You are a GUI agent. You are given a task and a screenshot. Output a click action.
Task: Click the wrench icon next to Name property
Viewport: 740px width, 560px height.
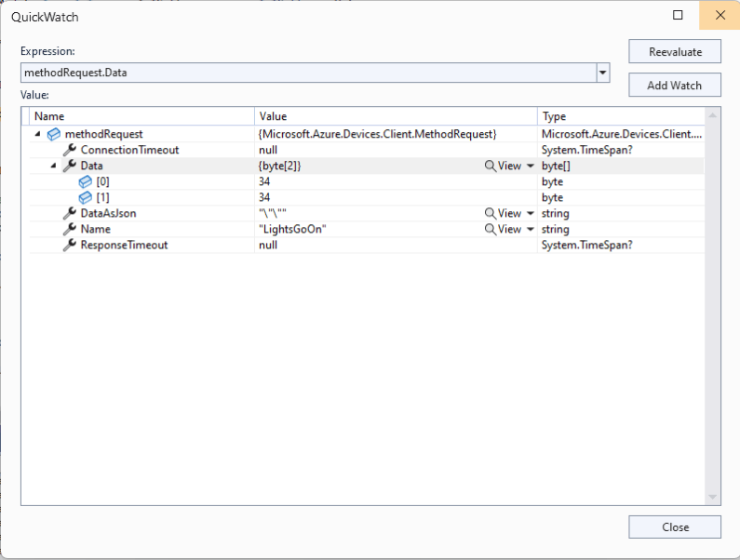(70, 229)
